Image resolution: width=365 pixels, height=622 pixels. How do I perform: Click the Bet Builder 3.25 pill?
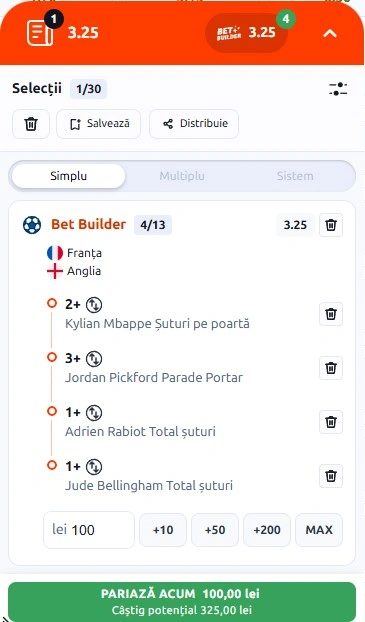click(246, 33)
